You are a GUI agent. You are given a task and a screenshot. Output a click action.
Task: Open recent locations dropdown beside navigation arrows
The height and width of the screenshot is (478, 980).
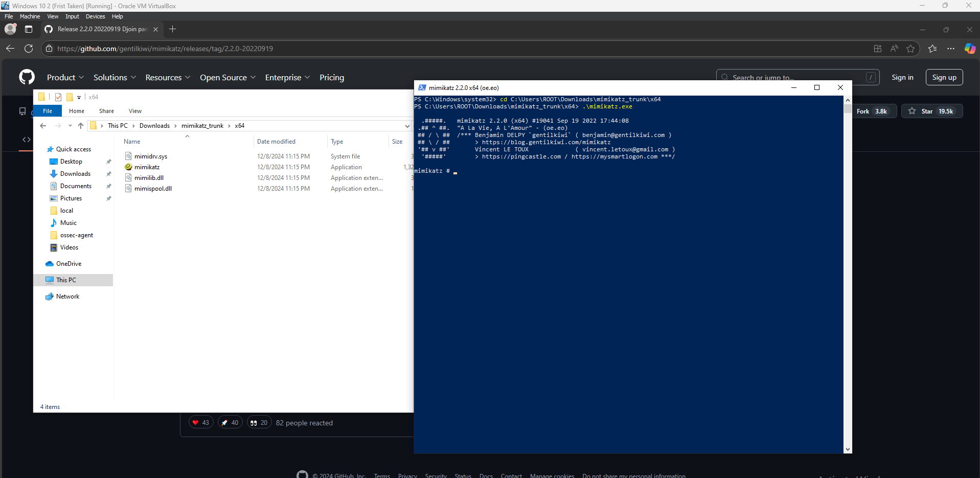[x=70, y=125]
